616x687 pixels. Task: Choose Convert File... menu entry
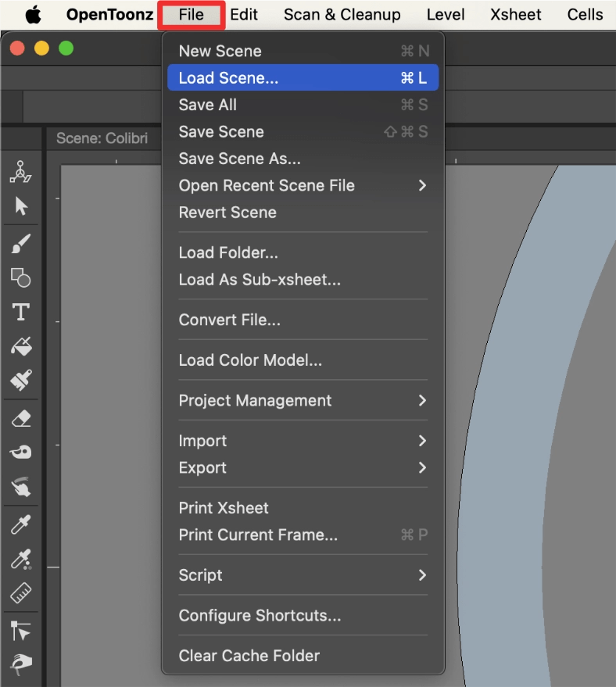tap(303, 320)
